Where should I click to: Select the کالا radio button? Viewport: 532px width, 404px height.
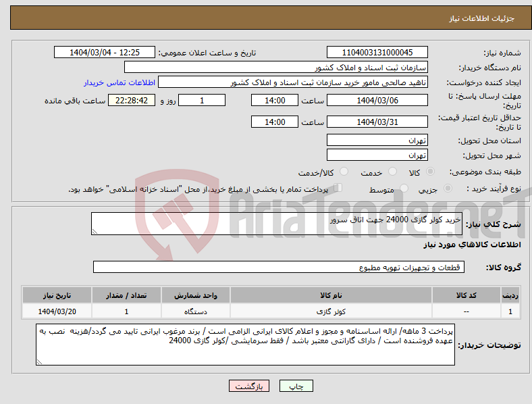coord(430,172)
